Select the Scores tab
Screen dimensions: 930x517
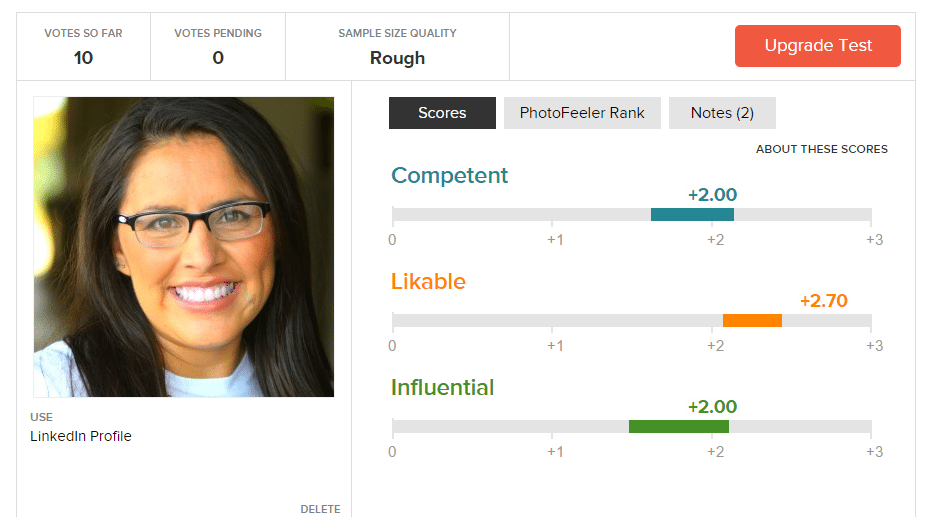tap(442, 113)
